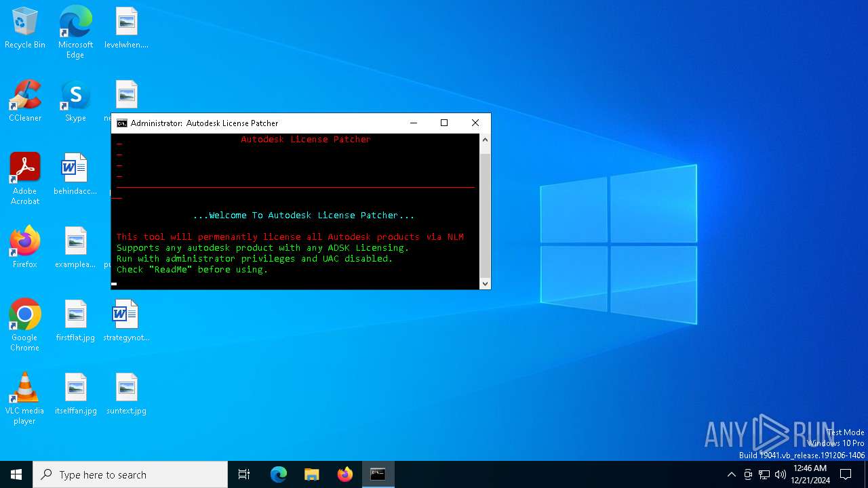Open Task View from the taskbar
868x488 pixels.
pyautogui.click(x=244, y=474)
